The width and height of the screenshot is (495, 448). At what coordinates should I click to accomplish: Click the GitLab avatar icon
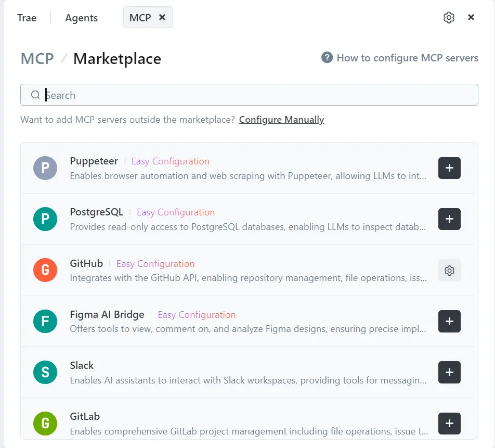point(45,424)
